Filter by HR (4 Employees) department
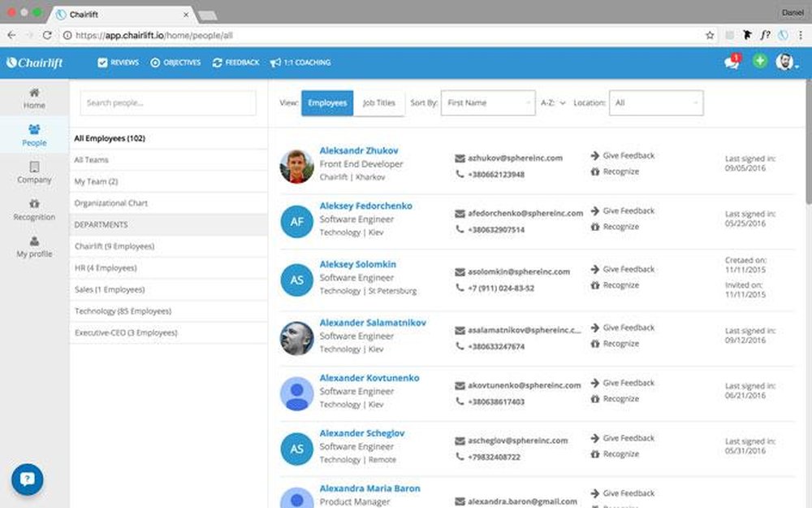 click(x=168, y=268)
